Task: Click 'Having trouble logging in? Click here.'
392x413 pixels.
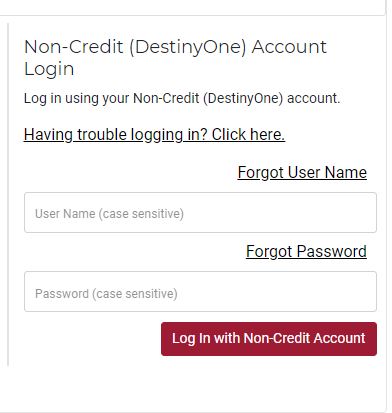Action: [154, 135]
